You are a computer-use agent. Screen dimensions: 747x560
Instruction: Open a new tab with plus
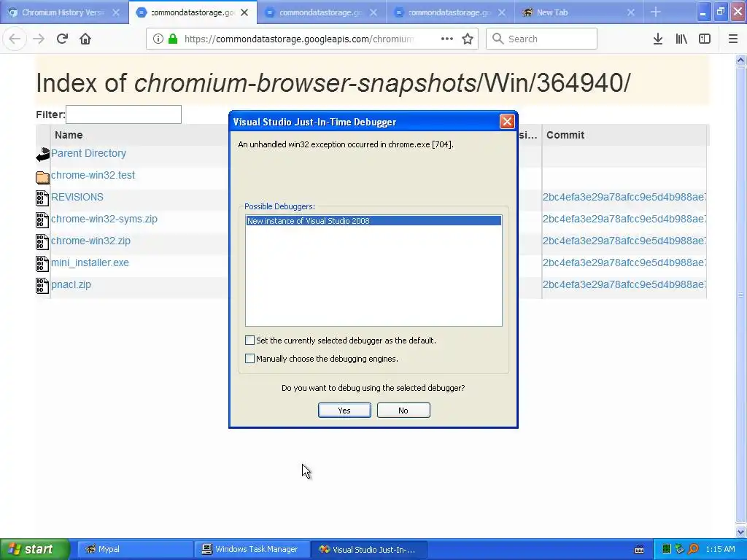tap(656, 12)
